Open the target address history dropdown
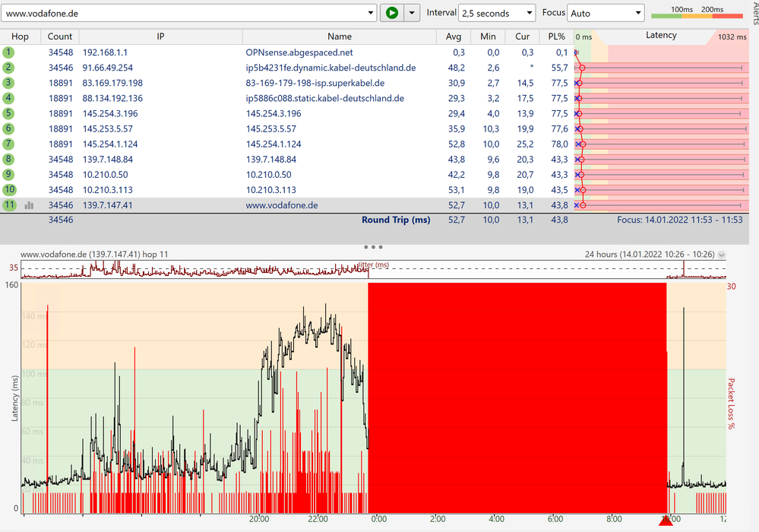 [371, 13]
